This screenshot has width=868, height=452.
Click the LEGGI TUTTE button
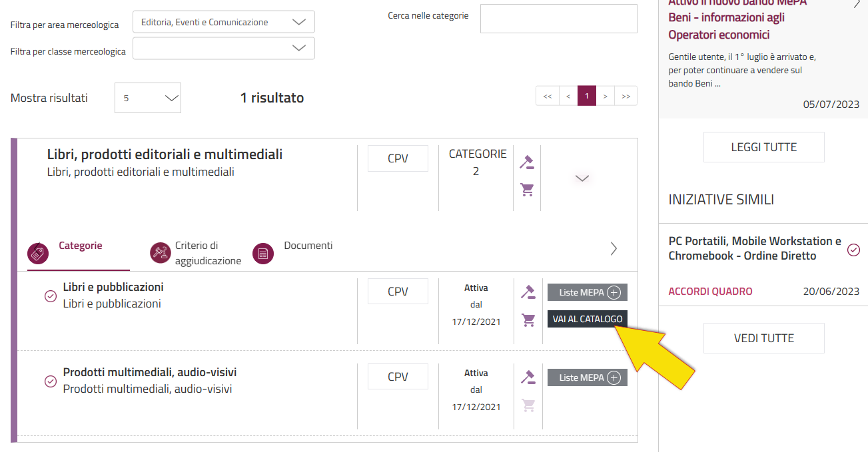point(764,147)
